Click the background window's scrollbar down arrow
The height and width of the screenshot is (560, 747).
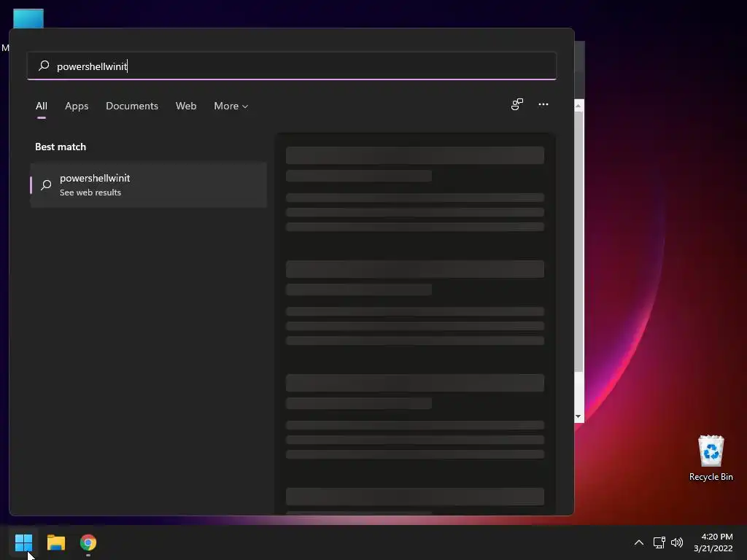coord(578,416)
